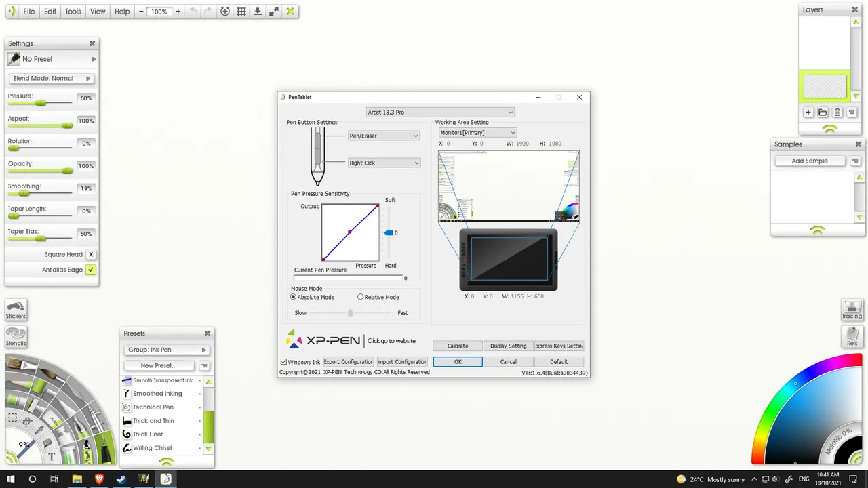The image size is (868, 488).
Task: Open the Layers panel menu icon
Action: click(x=852, y=113)
